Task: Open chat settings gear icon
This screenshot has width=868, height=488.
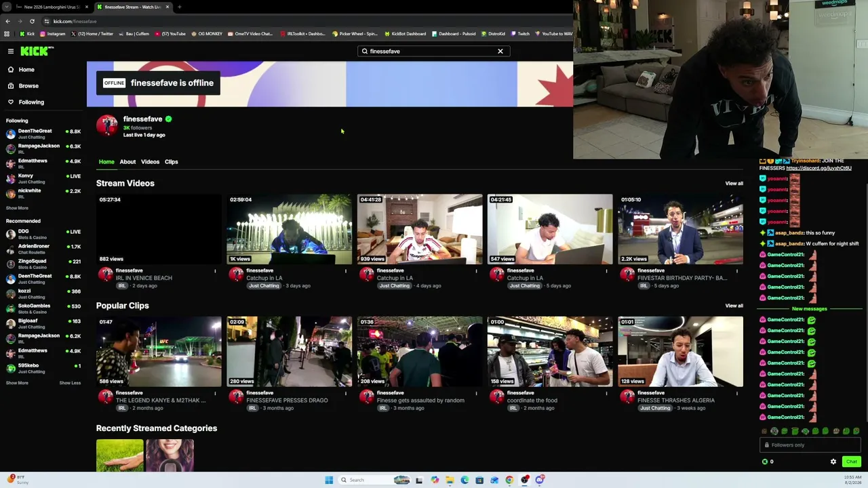Action: tap(833, 462)
